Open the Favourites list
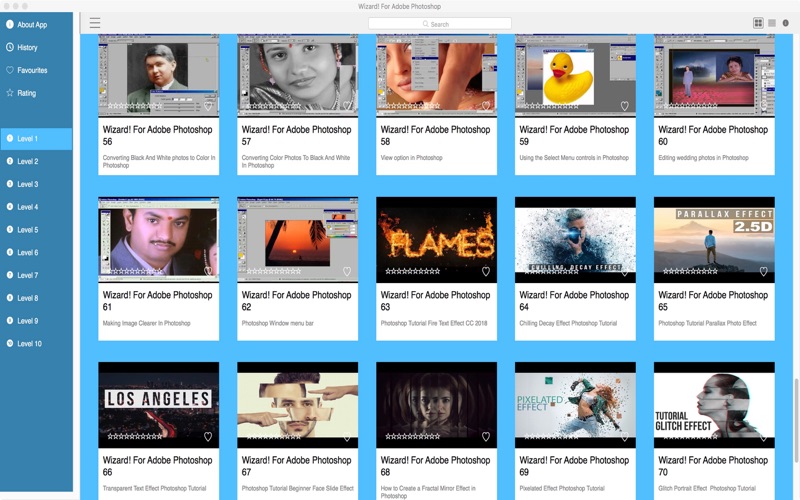 [x=27, y=70]
